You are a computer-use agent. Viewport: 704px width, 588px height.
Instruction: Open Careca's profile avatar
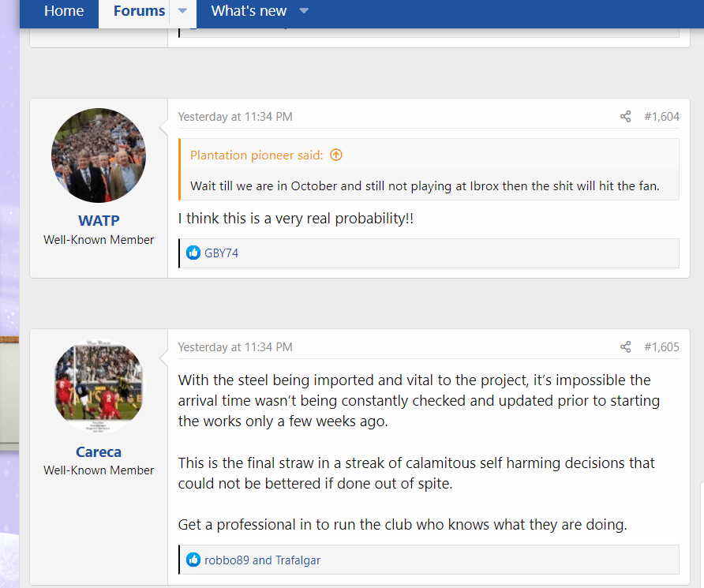(x=99, y=386)
